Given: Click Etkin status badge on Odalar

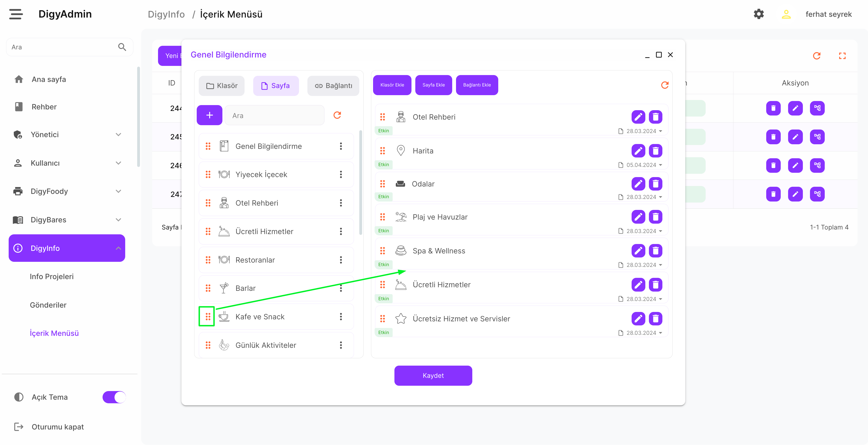Looking at the screenshot, I should point(383,197).
